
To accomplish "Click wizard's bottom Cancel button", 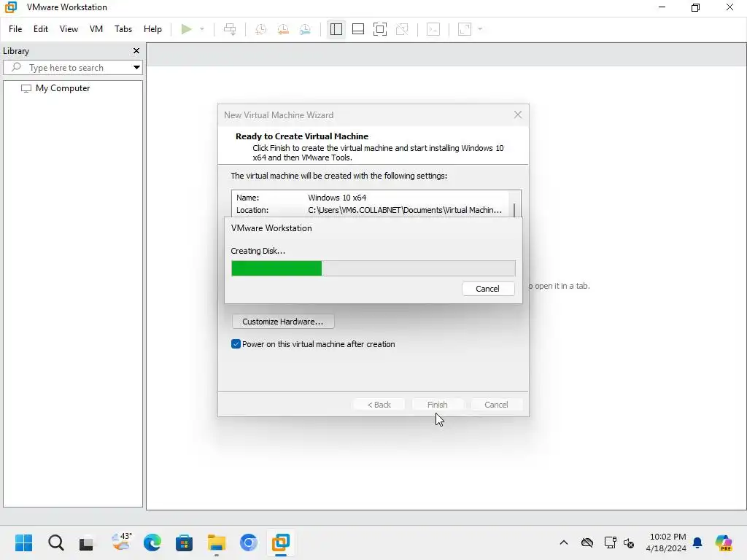I will (x=496, y=405).
